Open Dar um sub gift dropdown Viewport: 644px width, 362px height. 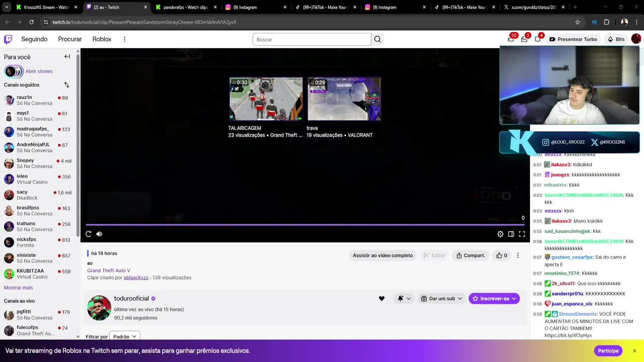coord(441,299)
